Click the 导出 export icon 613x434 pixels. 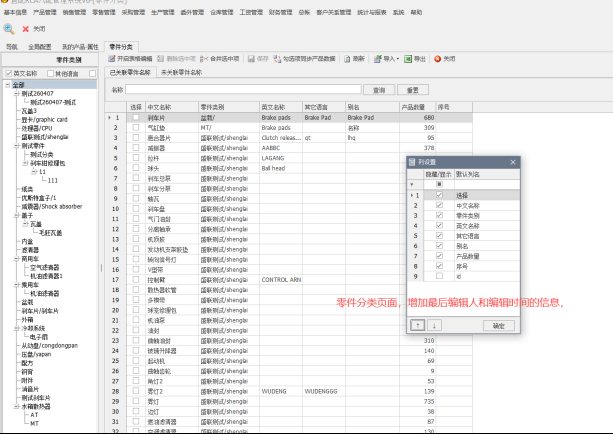(x=408, y=59)
